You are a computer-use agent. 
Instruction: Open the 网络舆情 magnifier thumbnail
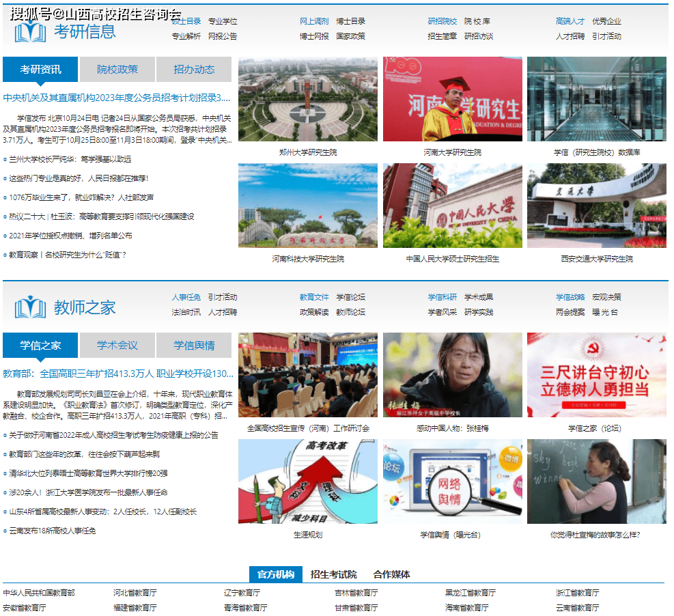pyautogui.click(x=453, y=481)
